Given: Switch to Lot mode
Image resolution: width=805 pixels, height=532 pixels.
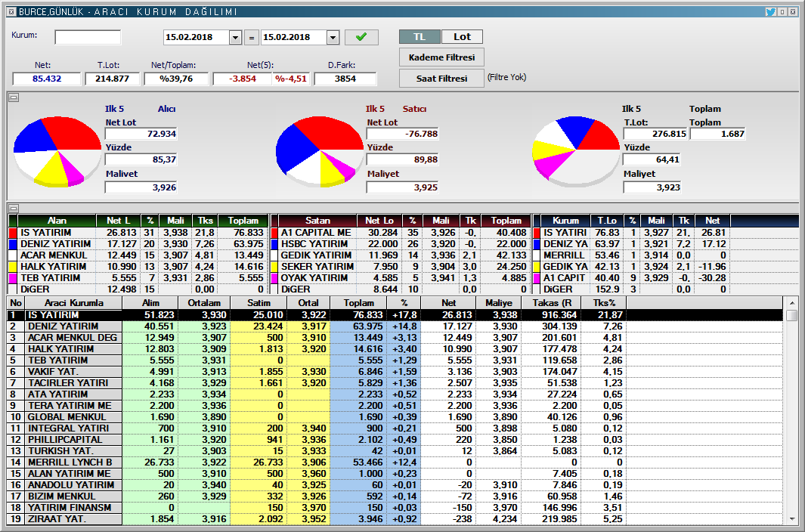Looking at the screenshot, I should pos(462,36).
